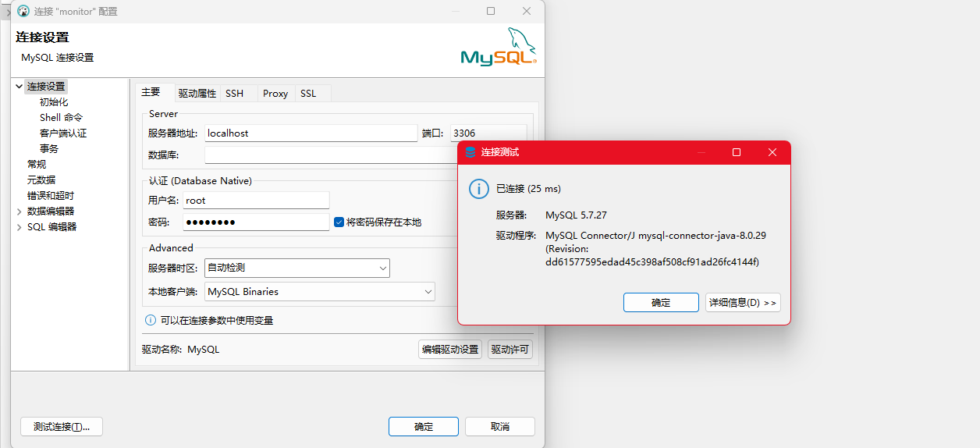This screenshot has width=980, height=448.
Task: Click the 取消 button
Action: coord(500,426)
